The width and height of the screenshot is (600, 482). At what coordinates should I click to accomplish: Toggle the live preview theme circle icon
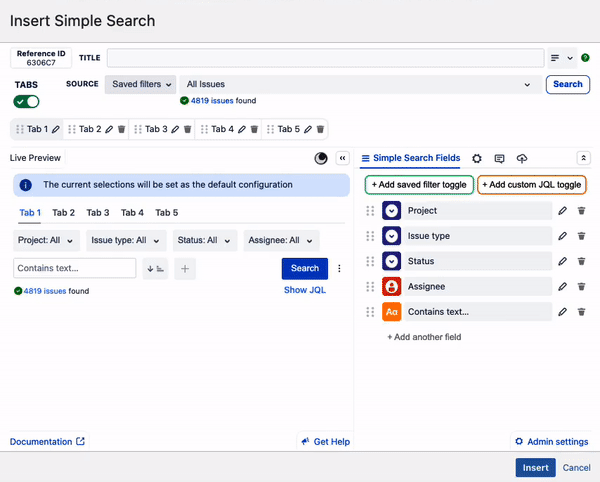click(321, 158)
